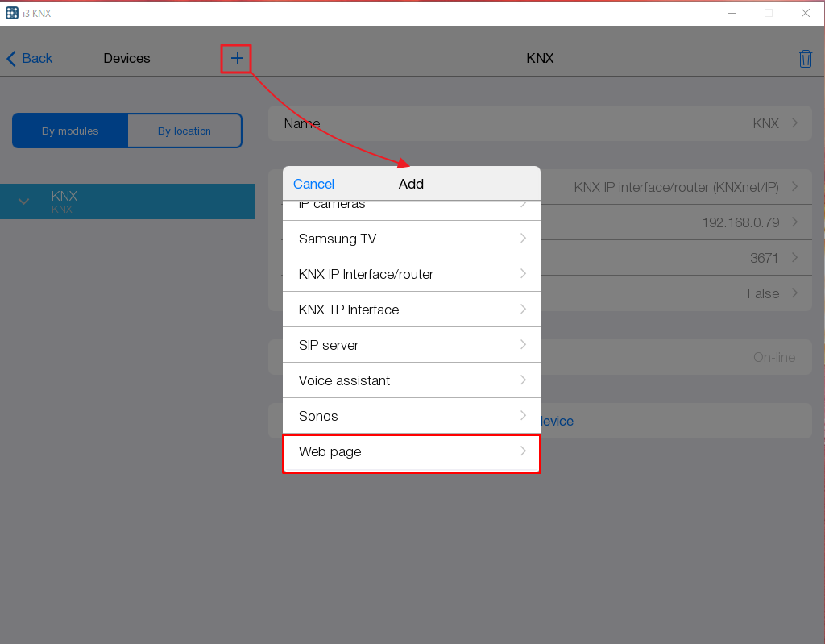This screenshot has width=825, height=644.
Task: Select SIP server from the Add menu
Action: pos(411,345)
